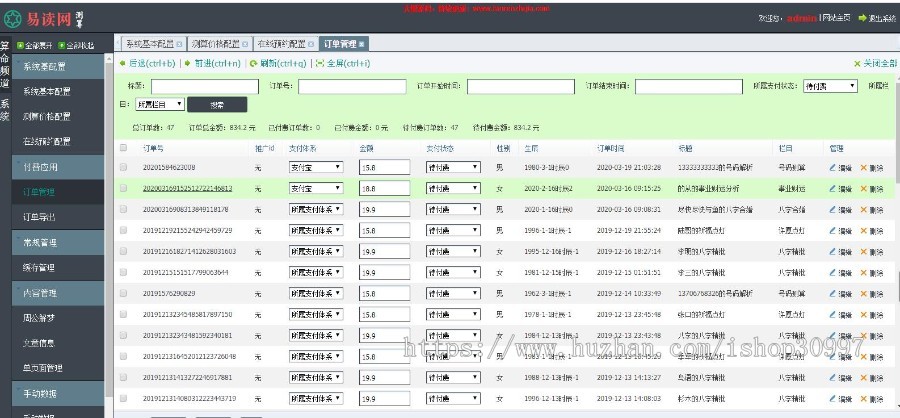Tick checkbox for order dated 2019-12-19 21:55:24
This screenshot has height=418, width=900.
(x=123, y=230)
